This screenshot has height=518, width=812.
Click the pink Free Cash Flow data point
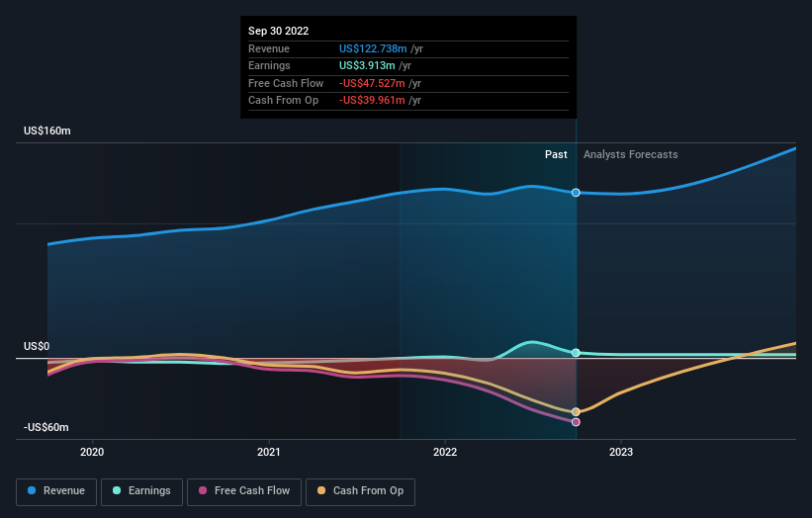click(x=576, y=422)
